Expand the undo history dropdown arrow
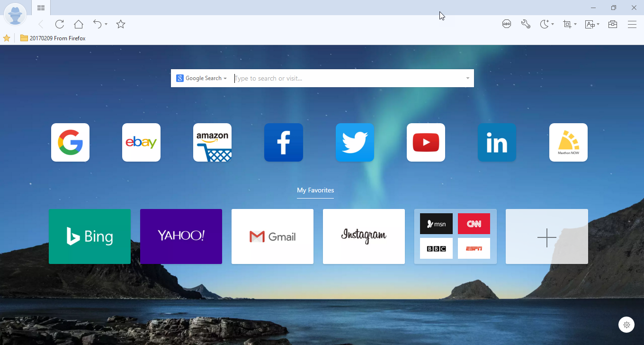The image size is (644, 345). [x=105, y=25]
